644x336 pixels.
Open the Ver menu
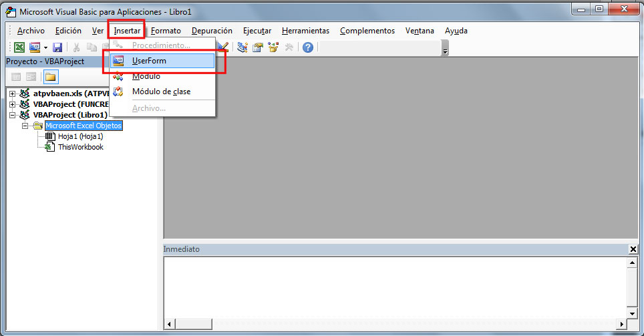pyautogui.click(x=98, y=31)
